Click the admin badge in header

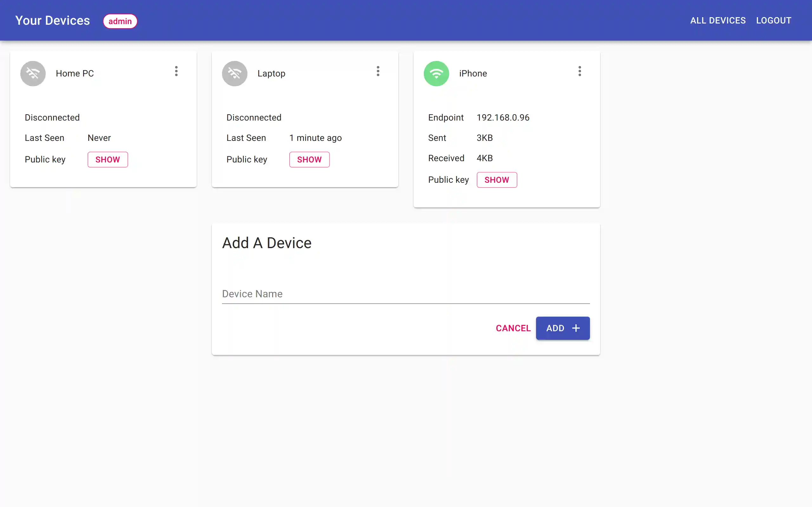tap(120, 21)
